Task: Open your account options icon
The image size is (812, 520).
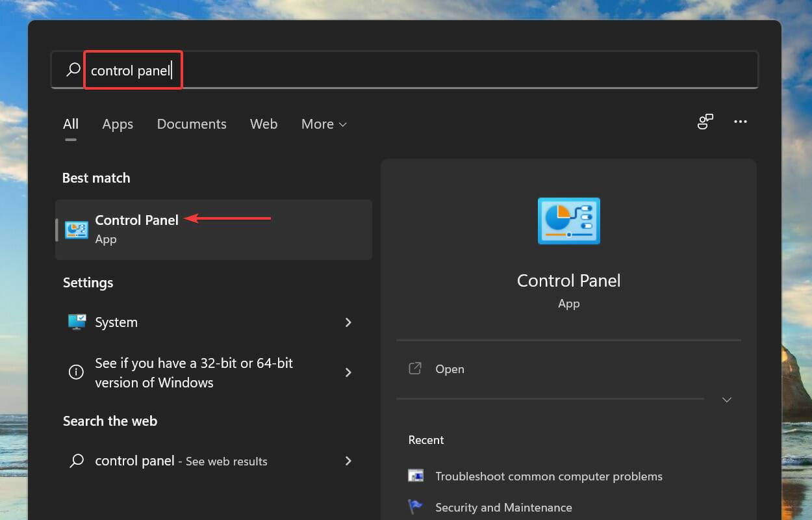Action: coord(705,122)
